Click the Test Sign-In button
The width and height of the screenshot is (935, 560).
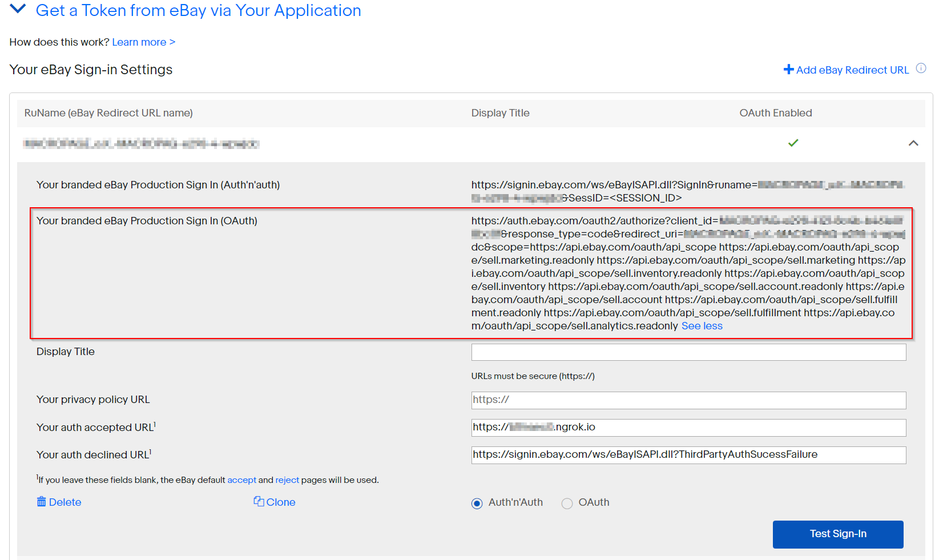(x=838, y=534)
